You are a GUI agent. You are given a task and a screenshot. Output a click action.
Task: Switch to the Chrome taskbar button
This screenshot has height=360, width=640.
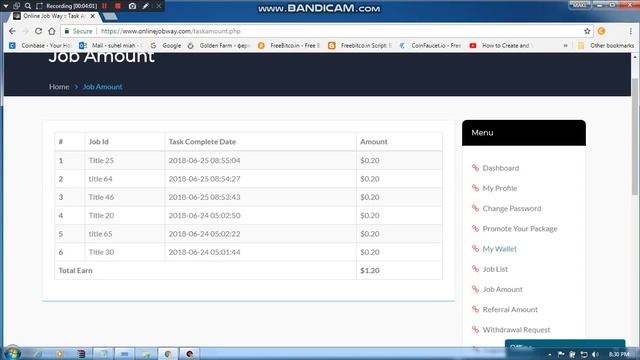click(168, 354)
